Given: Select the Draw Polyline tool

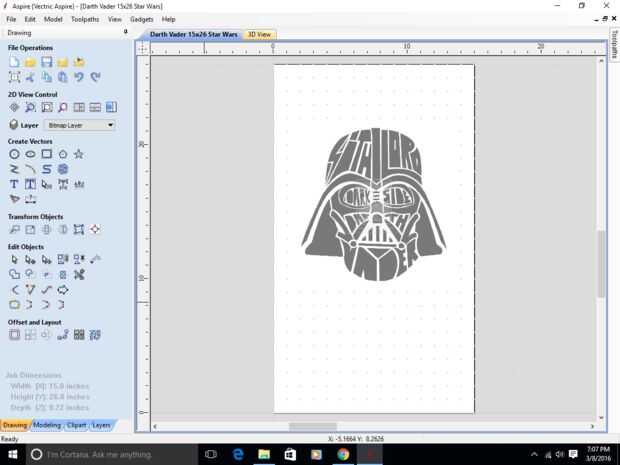Looking at the screenshot, I should click(x=14, y=169).
